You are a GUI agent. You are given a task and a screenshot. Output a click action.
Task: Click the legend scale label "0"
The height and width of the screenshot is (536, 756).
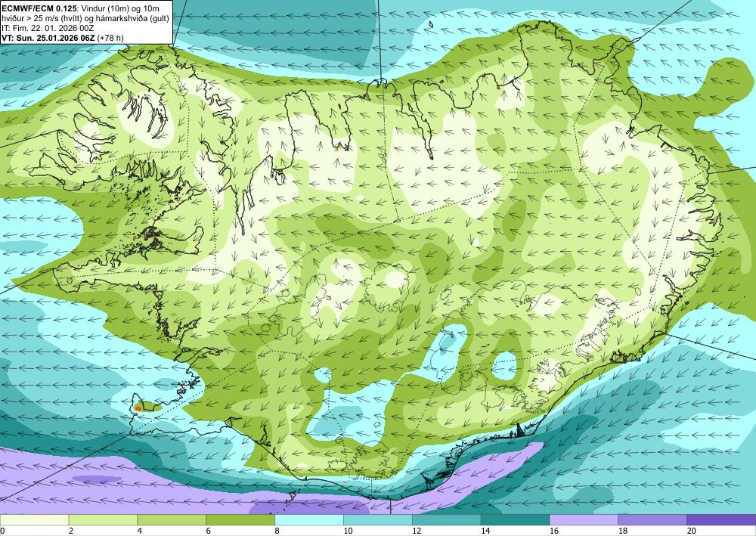point(2,531)
